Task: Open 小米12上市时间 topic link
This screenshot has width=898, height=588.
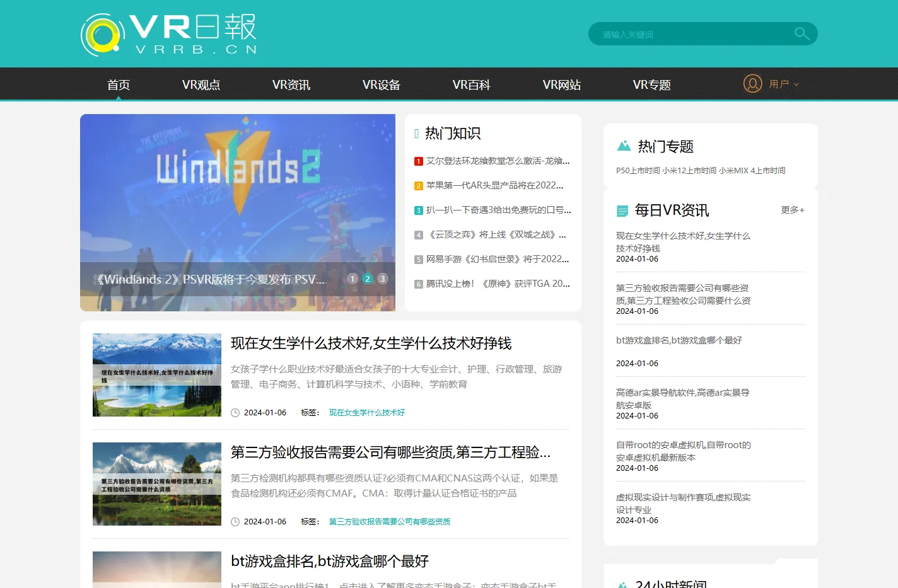Action: coord(689,171)
